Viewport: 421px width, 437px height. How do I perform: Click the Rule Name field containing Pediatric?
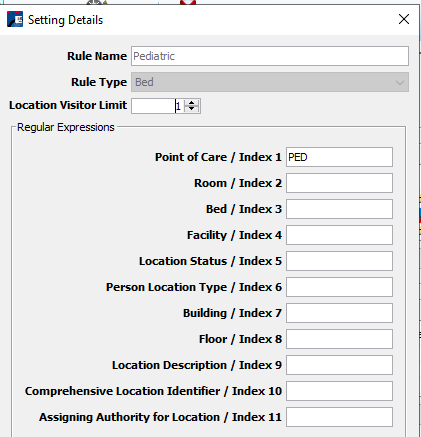pos(270,56)
